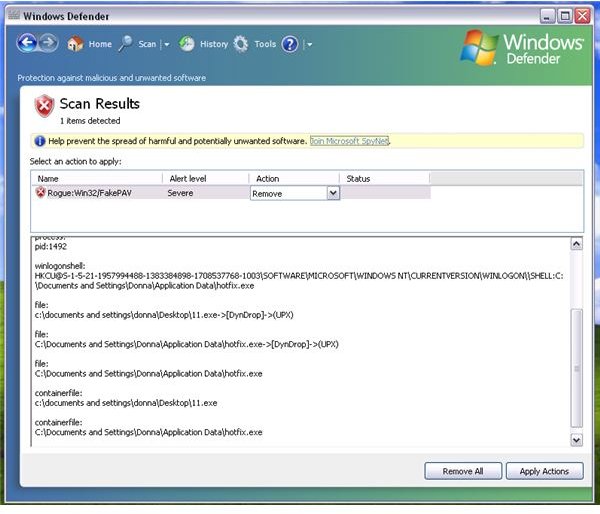Click the red shield Scan Results icon

pyautogui.click(x=44, y=106)
